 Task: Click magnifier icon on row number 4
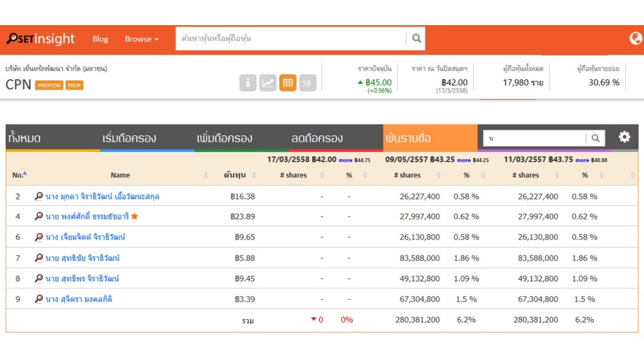(x=38, y=216)
